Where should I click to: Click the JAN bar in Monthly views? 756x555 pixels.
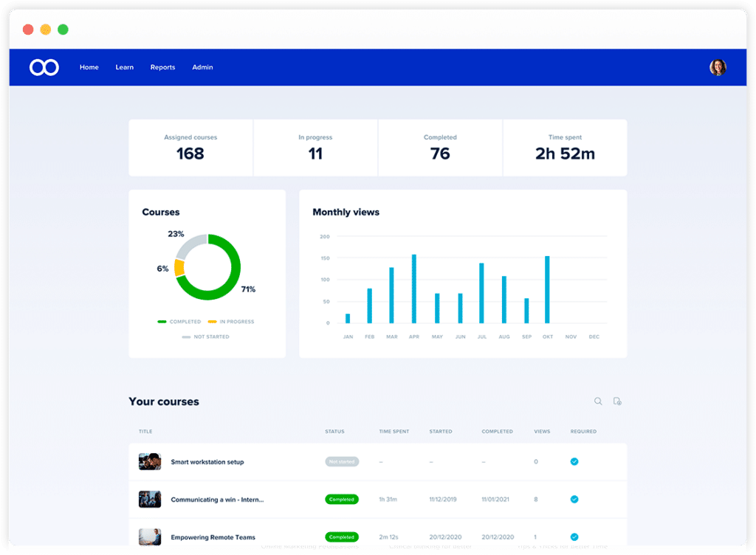pos(348,318)
